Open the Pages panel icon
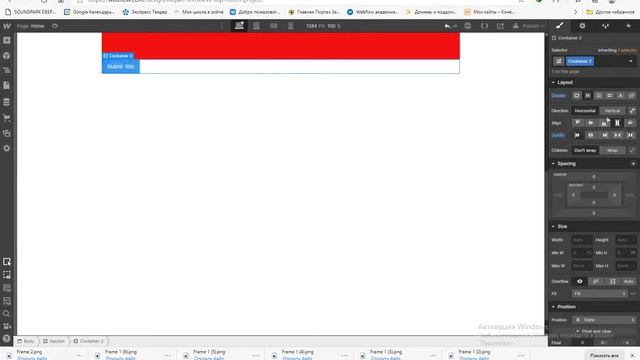This screenshot has width=640, height=360. click(x=7, y=86)
